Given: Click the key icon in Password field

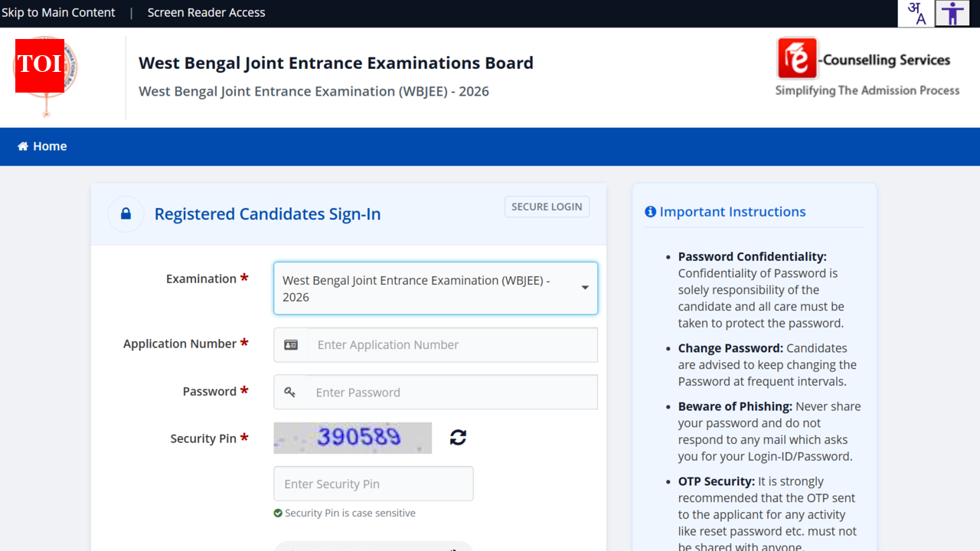Looking at the screenshot, I should 291,392.
